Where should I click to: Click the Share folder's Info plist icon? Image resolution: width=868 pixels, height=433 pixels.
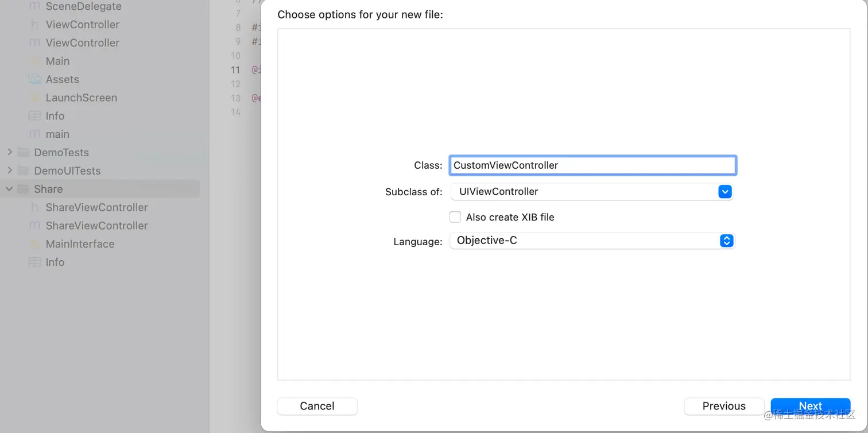34,262
